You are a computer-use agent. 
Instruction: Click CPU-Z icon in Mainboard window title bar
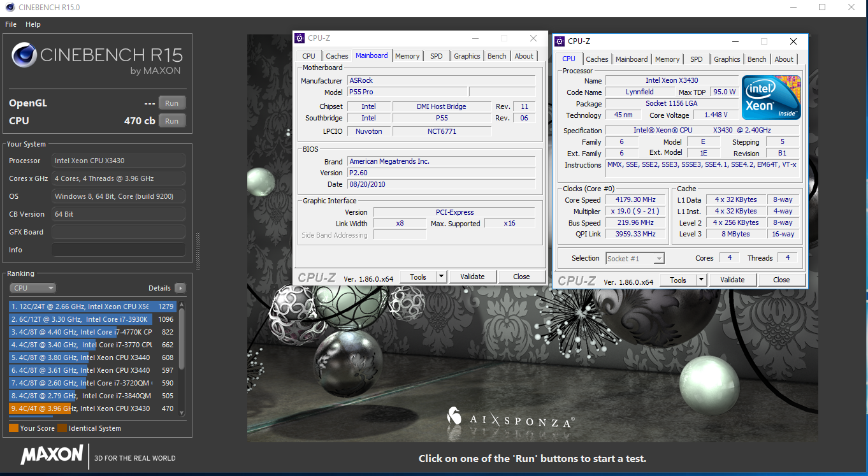click(x=300, y=38)
